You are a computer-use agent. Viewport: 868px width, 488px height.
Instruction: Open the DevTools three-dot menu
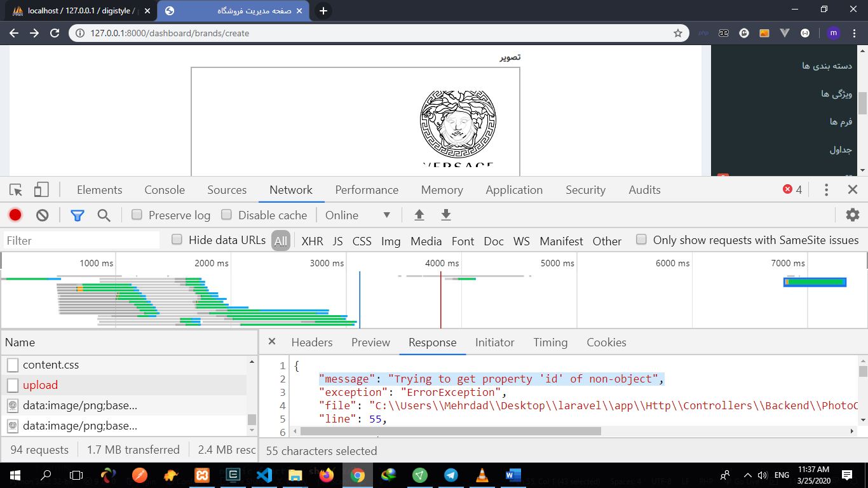826,190
